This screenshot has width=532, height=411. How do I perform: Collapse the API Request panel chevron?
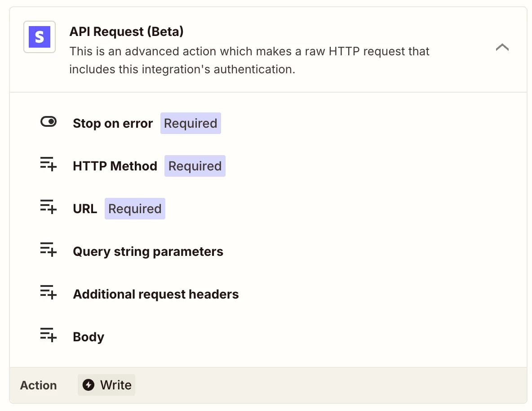(x=502, y=47)
